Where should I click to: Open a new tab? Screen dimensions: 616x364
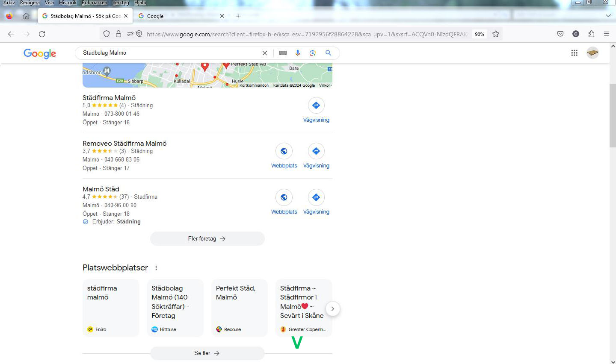[238, 16]
